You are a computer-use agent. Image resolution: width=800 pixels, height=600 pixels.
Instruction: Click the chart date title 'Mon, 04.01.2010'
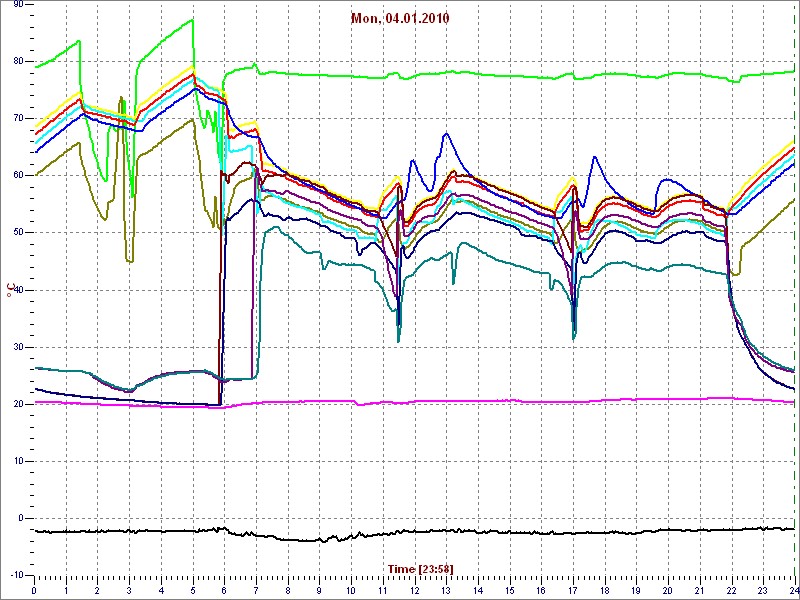(x=400, y=19)
